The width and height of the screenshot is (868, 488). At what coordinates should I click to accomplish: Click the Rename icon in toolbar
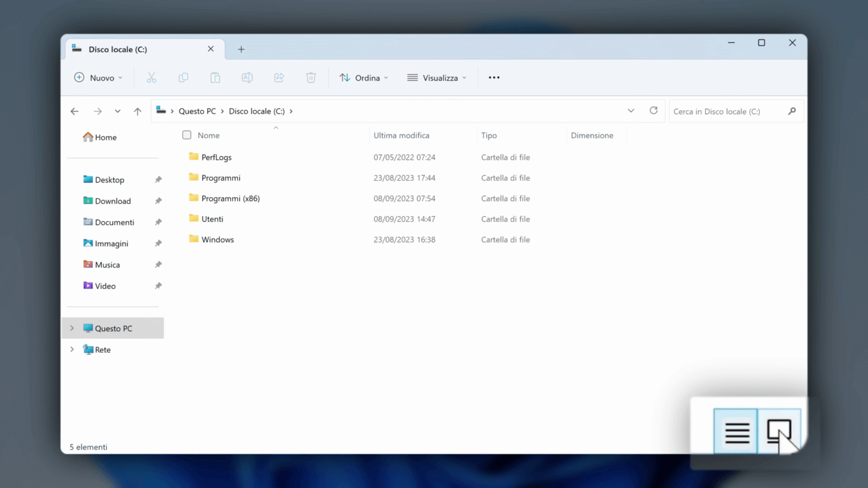pyautogui.click(x=247, y=78)
